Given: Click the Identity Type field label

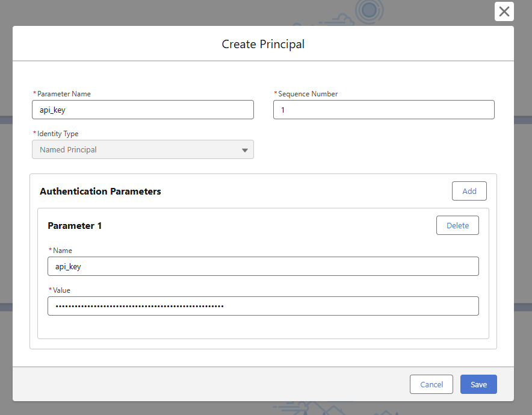Looking at the screenshot, I should point(58,134).
